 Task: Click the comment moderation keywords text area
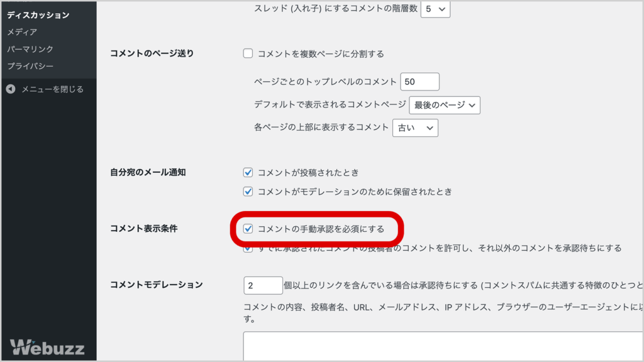(x=443, y=346)
